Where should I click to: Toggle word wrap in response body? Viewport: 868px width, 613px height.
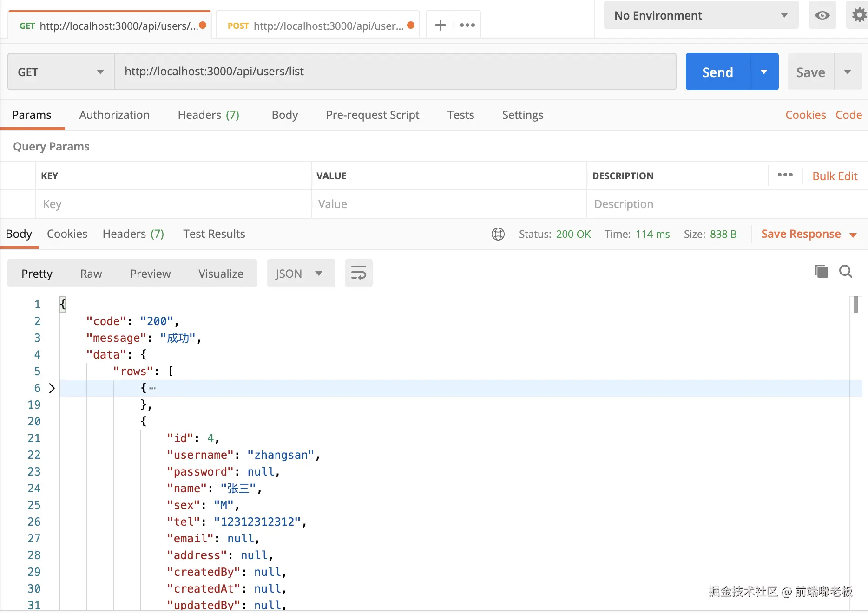point(358,273)
